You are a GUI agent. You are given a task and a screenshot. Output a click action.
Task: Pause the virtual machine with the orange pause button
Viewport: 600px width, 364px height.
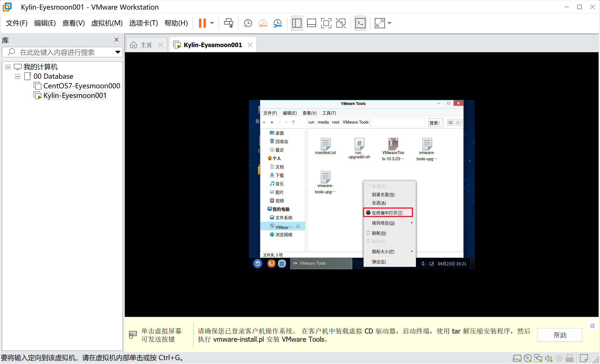[x=202, y=23]
